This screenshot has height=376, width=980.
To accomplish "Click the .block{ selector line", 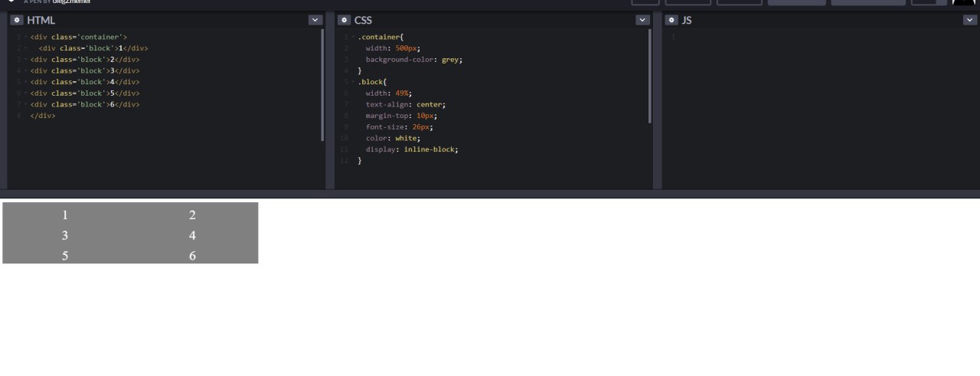I will [372, 82].
